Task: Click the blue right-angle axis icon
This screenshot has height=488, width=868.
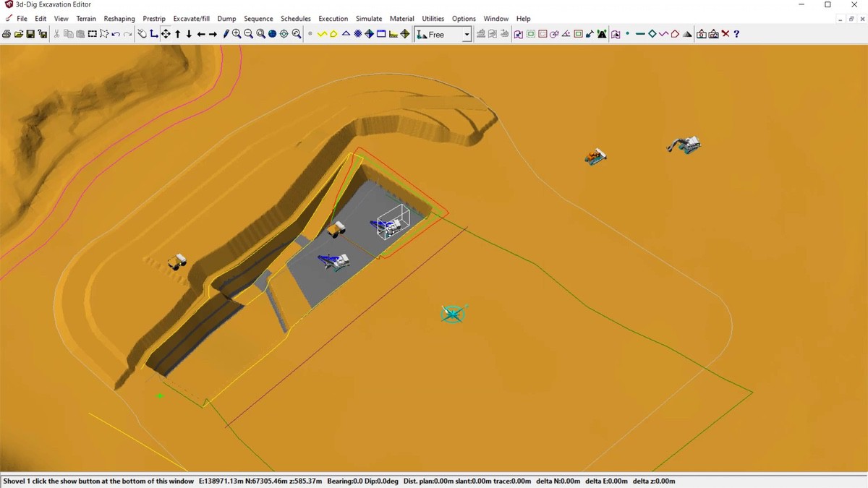Action: click(153, 34)
